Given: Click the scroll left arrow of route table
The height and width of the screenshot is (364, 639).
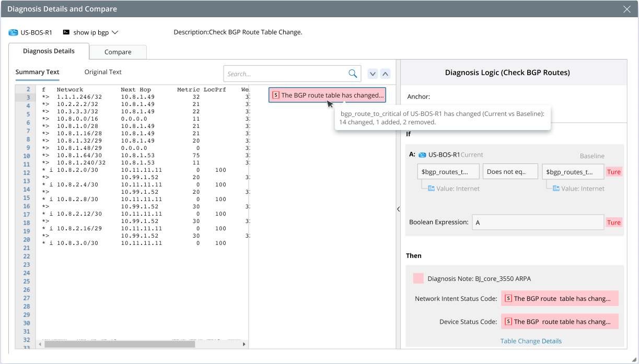Looking at the screenshot, I should tap(40, 344).
